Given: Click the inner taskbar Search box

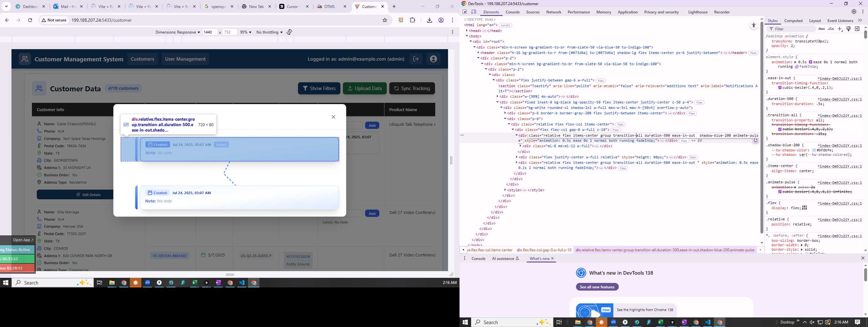Looking at the screenshot, I should [x=53, y=283].
